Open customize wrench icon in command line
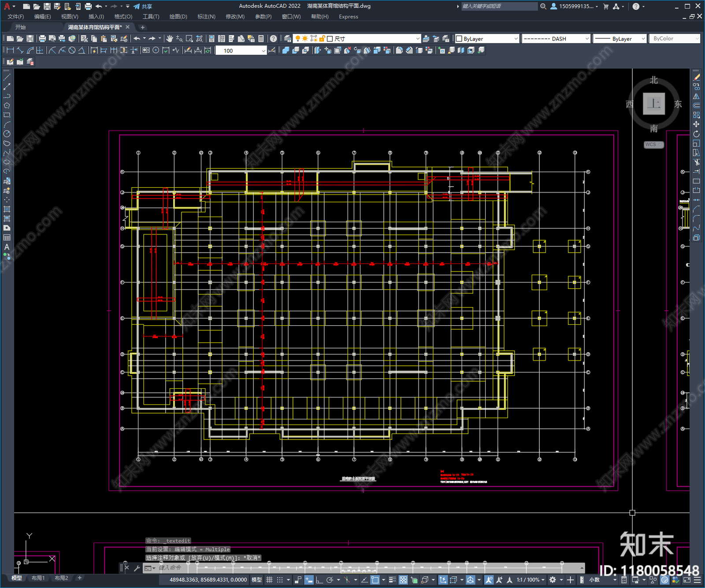Image resolution: width=705 pixels, height=588 pixels. click(x=137, y=568)
